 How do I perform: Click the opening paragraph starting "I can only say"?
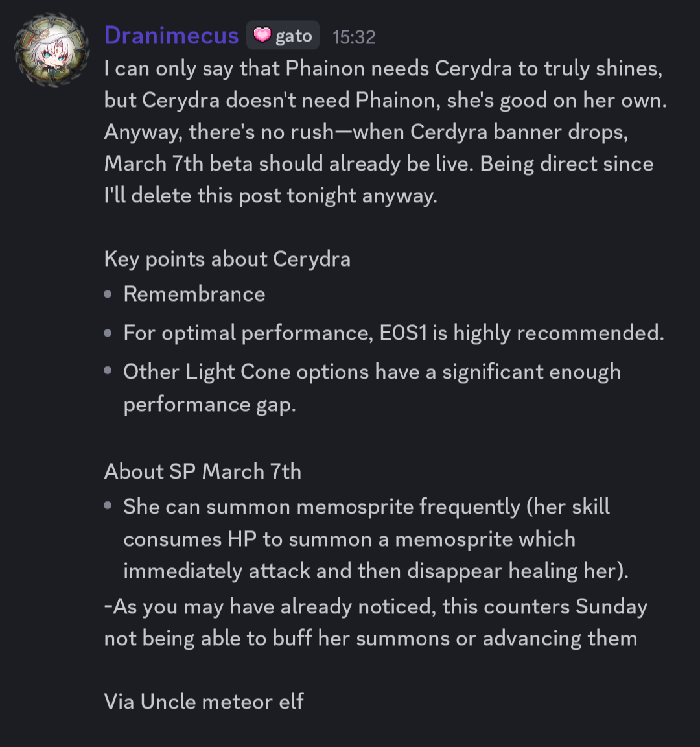tap(382, 69)
